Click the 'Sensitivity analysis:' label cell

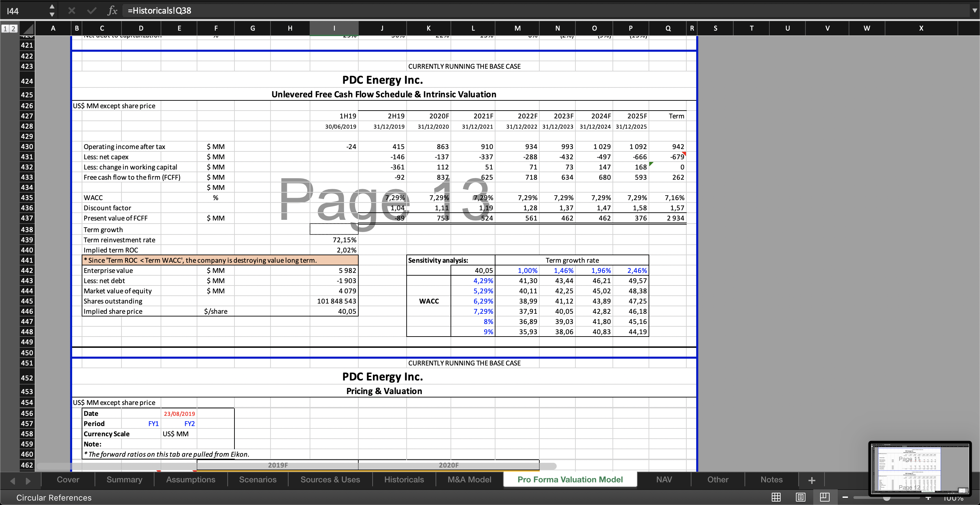click(451, 260)
